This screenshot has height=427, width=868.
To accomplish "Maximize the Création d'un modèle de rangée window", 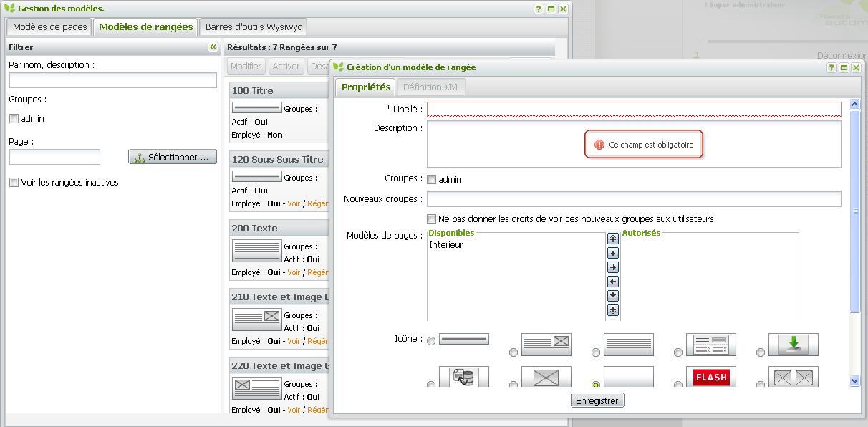I will (x=844, y=67).
